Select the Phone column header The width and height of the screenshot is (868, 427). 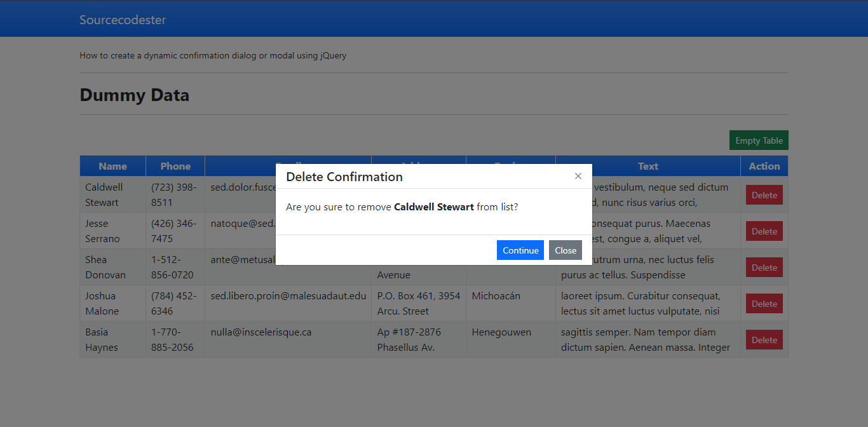pos(175,166)
